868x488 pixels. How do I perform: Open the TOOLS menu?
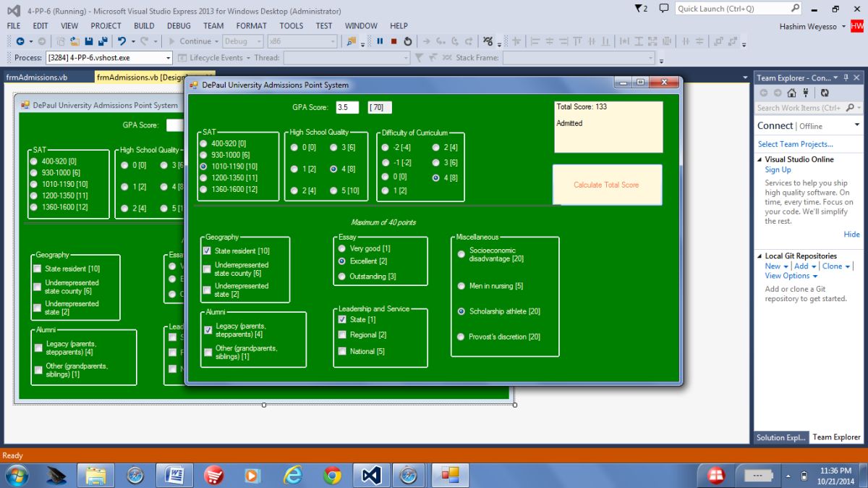point(292,25)
